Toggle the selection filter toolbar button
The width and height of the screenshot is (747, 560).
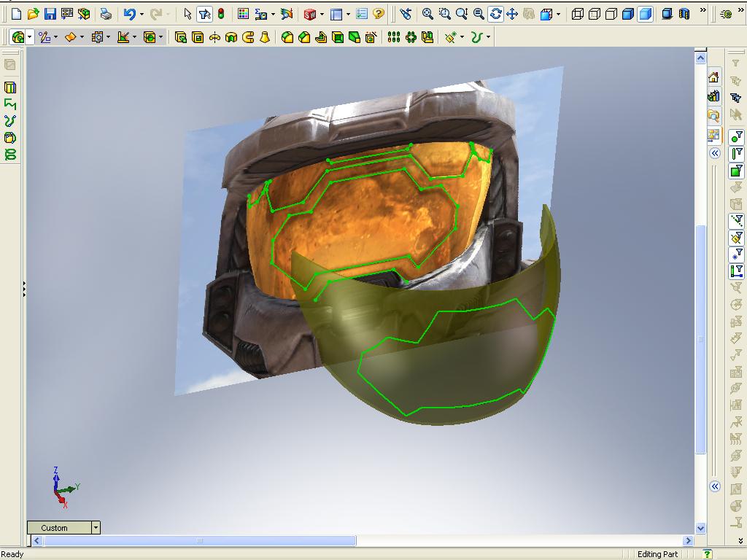[x=204, y=14]
